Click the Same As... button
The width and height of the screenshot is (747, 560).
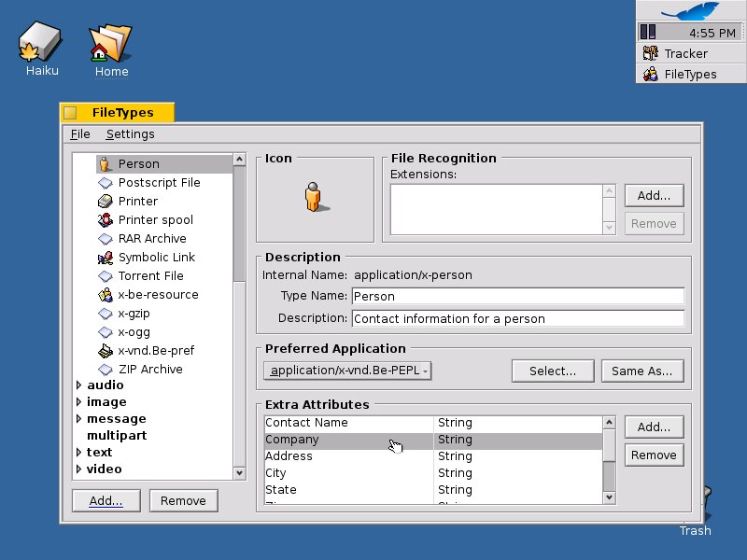[x=642, y=371]
